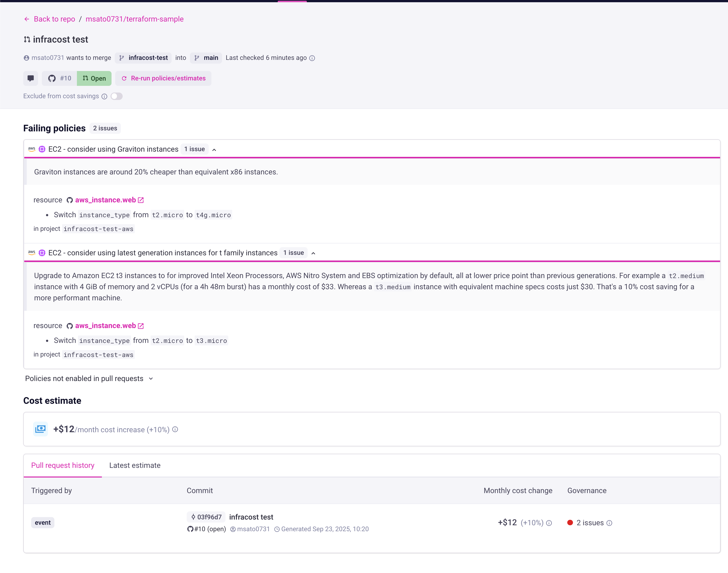Open the external link icon after aws_instance.web for t3.micro
This screenshot has width=728, height=573.
(141, 326)
